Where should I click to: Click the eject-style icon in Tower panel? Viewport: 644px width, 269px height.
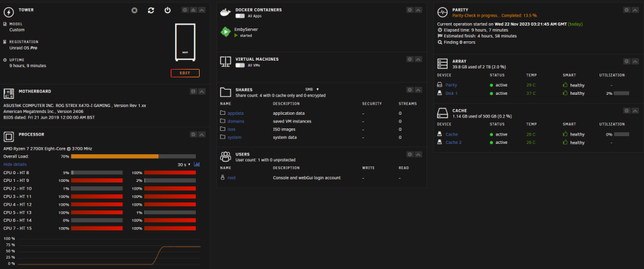pyautogui.click(x=193, y=10)
